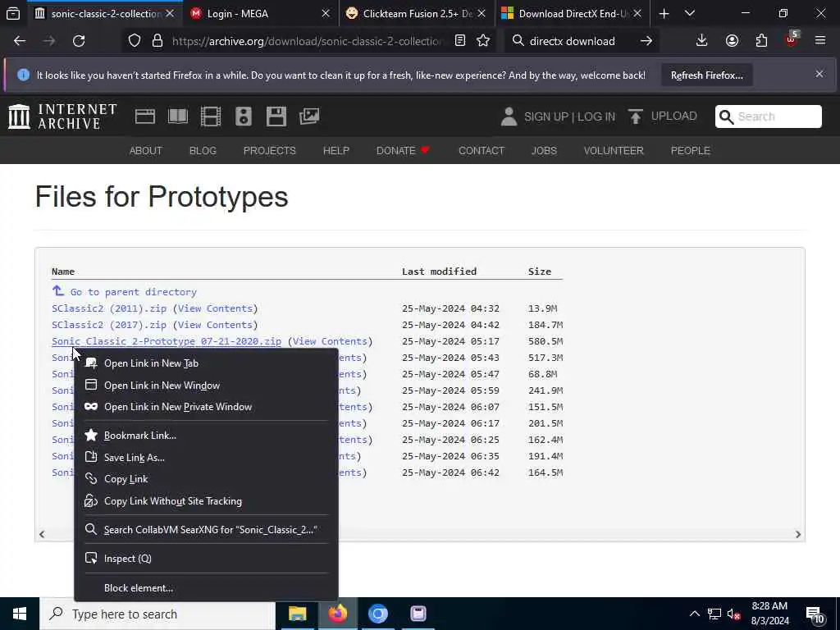Viewport: 840px width, 630px height.
Task: Open the Internet Archive texts book icon
Action: 178,116
